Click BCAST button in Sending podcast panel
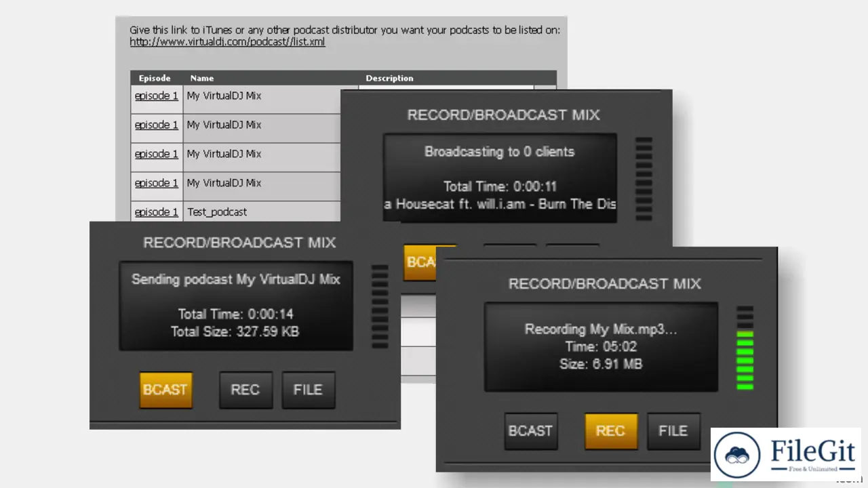This screenshot has width=868, height=488. [165, 390]
